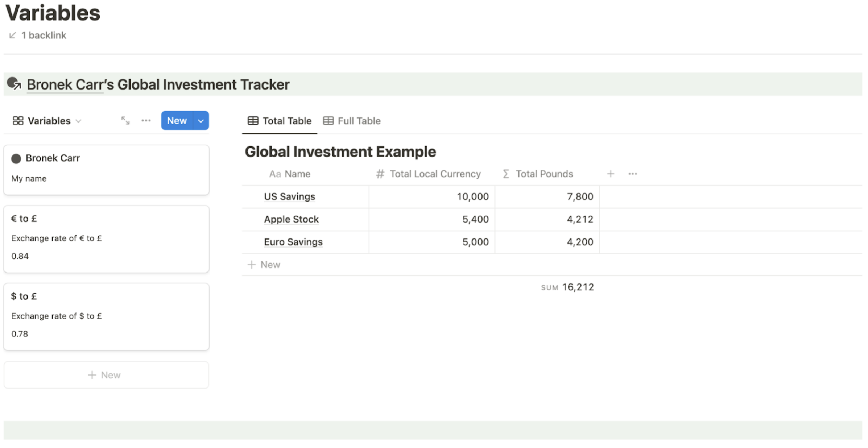Image resolution: width=868 pixels, height=448 pixels.
Task: Click the grid icon beside Variables view
Action: point(17,120)
